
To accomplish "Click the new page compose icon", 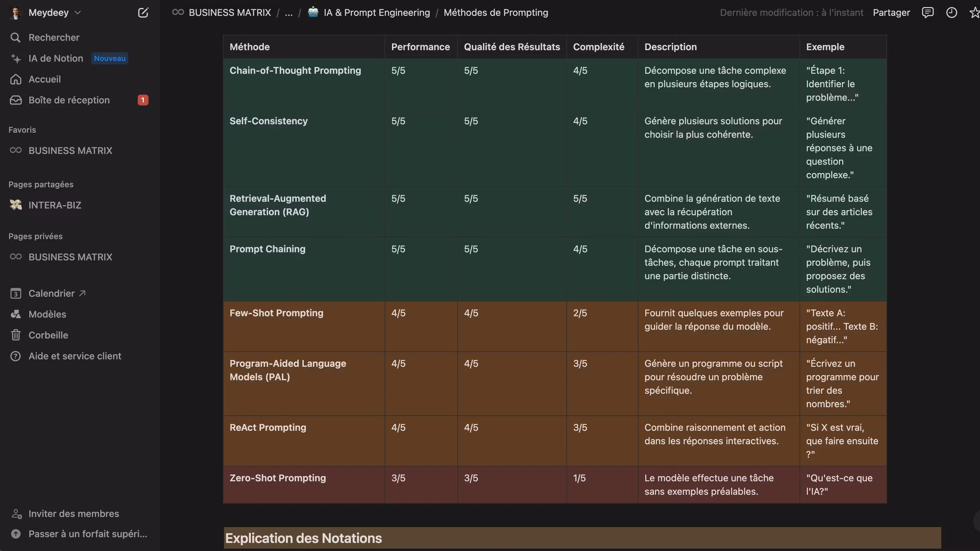I will 143,12.
